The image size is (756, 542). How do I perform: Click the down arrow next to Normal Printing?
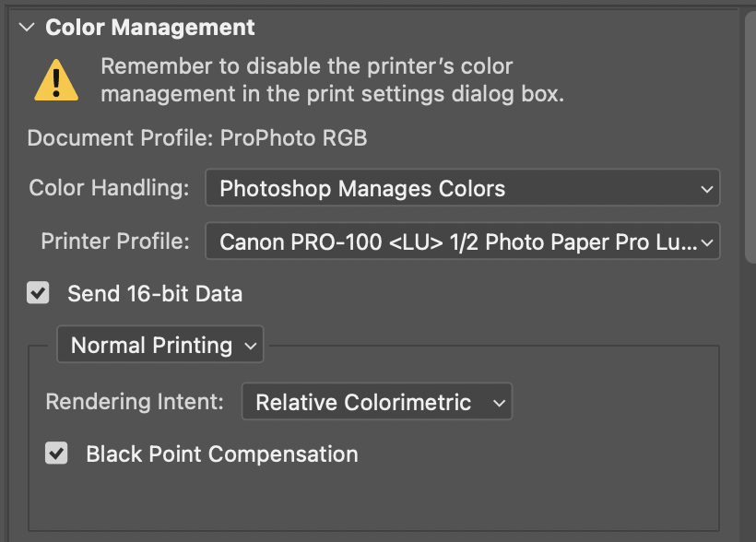tap(250, 346)
